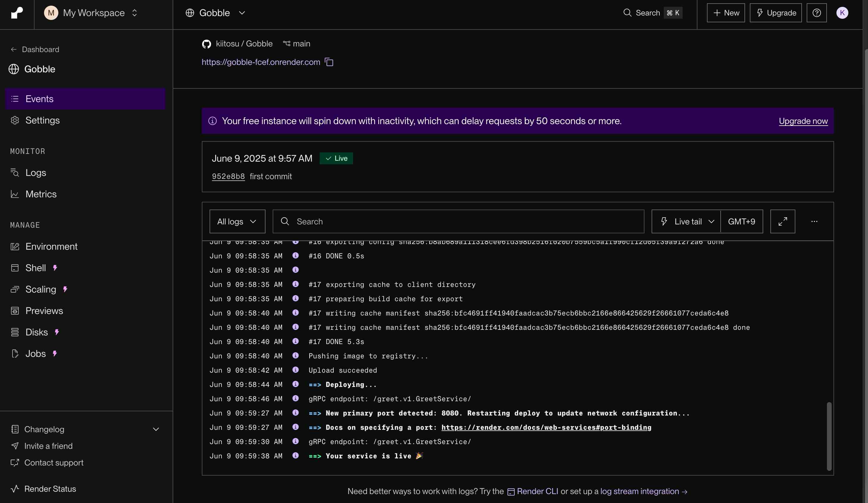Open the All logs filter dropdown
This screenshot has width=868, height=503.
coord(237,221)
